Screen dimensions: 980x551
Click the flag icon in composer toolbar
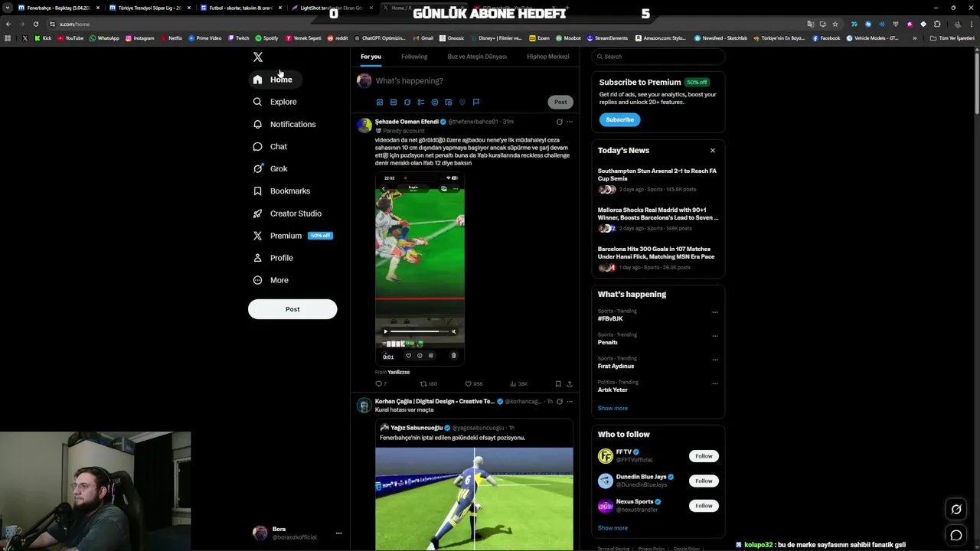pos(476,102)
